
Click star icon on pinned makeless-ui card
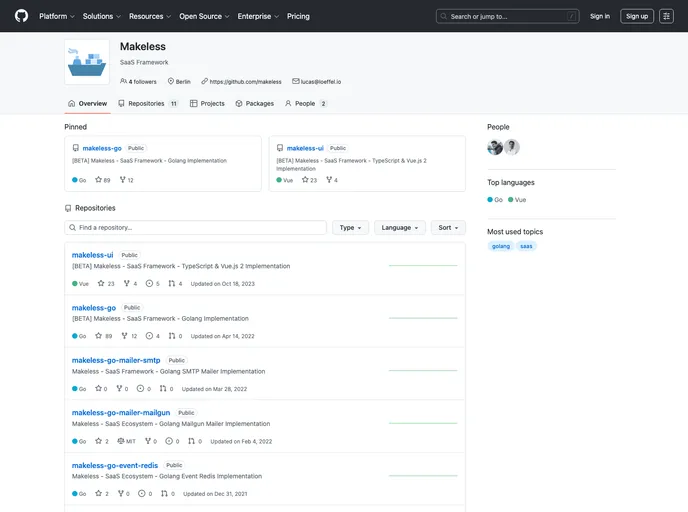pyautogui.click(x=305, y=179)
